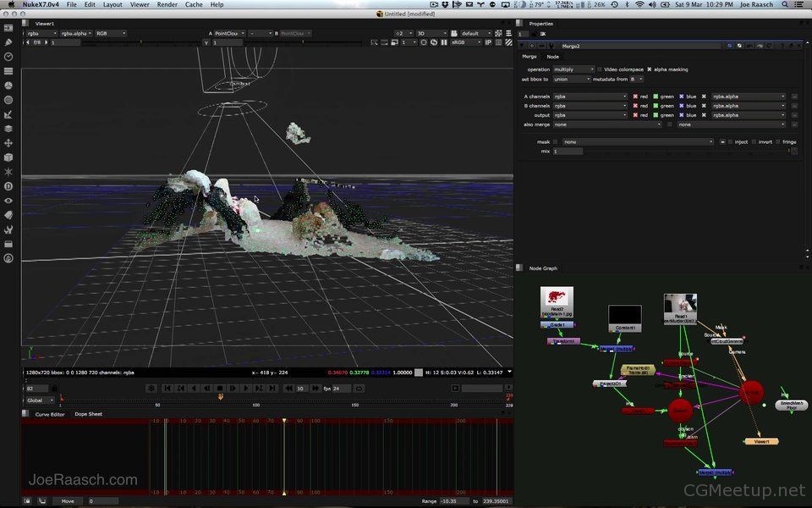Open the operation multiply dropdown

click(573, 69)
